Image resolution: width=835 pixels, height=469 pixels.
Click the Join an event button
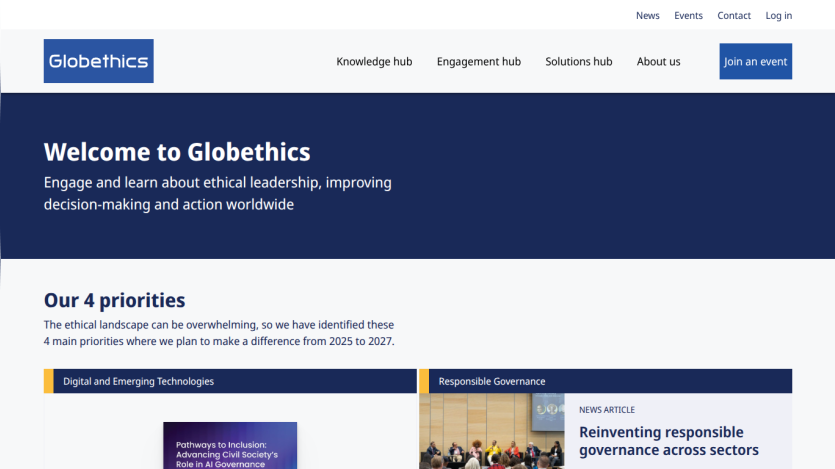pos(756,61)
